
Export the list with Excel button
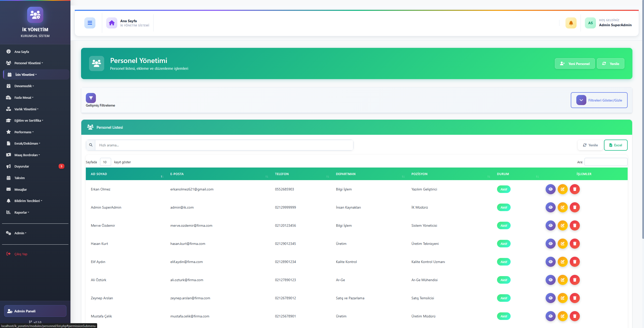pyautogui.click(x=615, y=145)
